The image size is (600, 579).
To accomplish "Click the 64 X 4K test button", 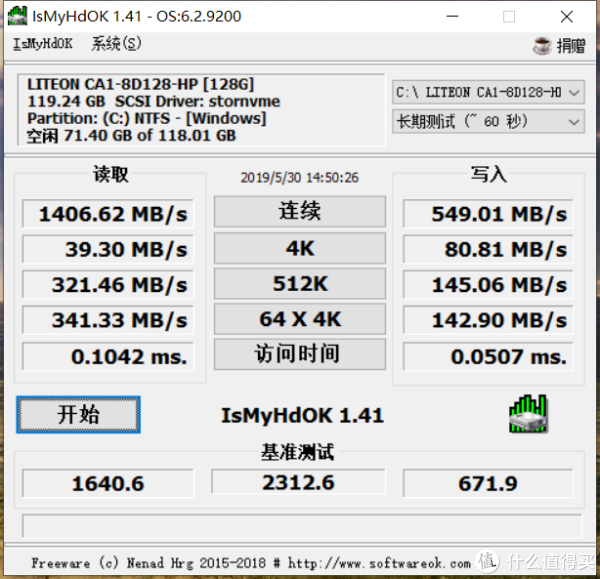I will point(300,319).
